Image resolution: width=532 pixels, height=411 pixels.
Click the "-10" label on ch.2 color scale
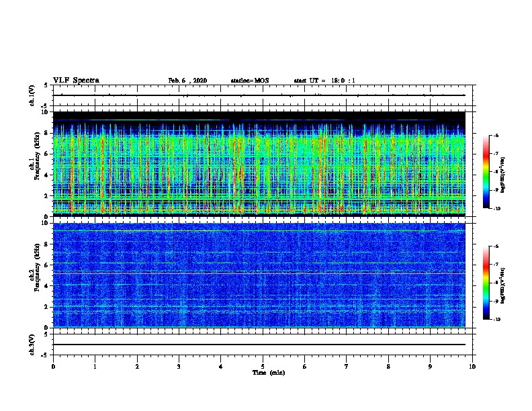(x=496, y=320)
